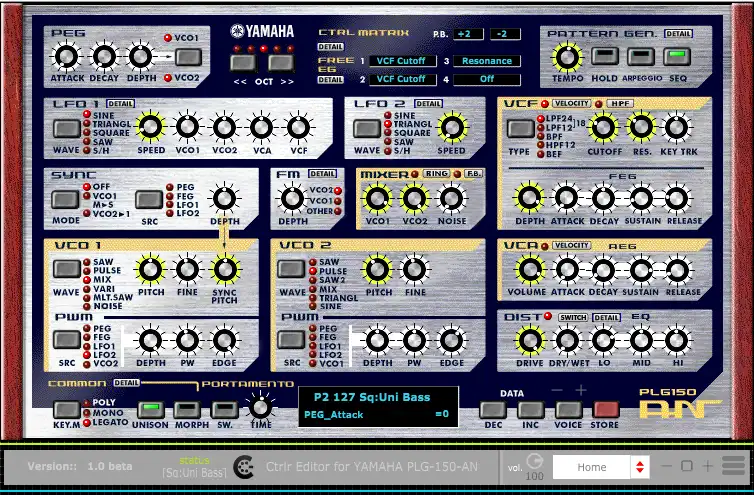Click the LFO 1 Speed knob
This screenshot has width=754, height=495.
151,127
